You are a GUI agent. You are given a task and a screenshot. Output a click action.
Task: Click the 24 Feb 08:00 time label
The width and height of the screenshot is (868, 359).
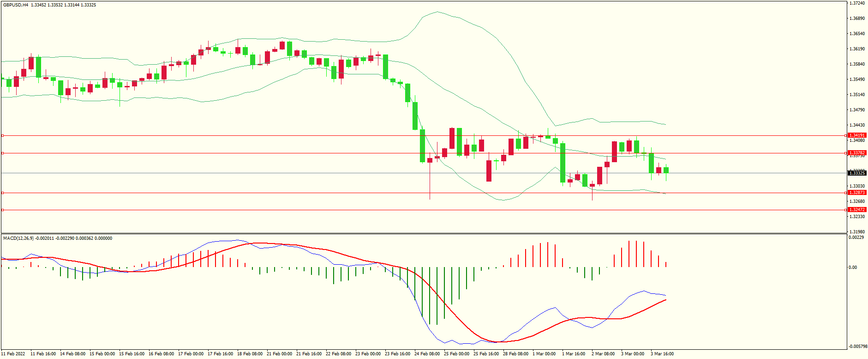click(427, 354)
